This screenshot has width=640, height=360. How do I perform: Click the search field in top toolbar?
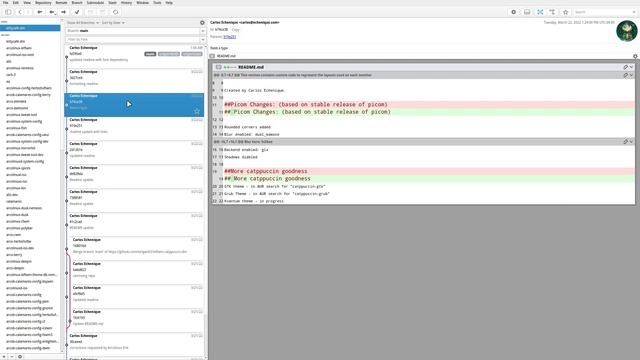pyautogui.click(x=602, y=12)
